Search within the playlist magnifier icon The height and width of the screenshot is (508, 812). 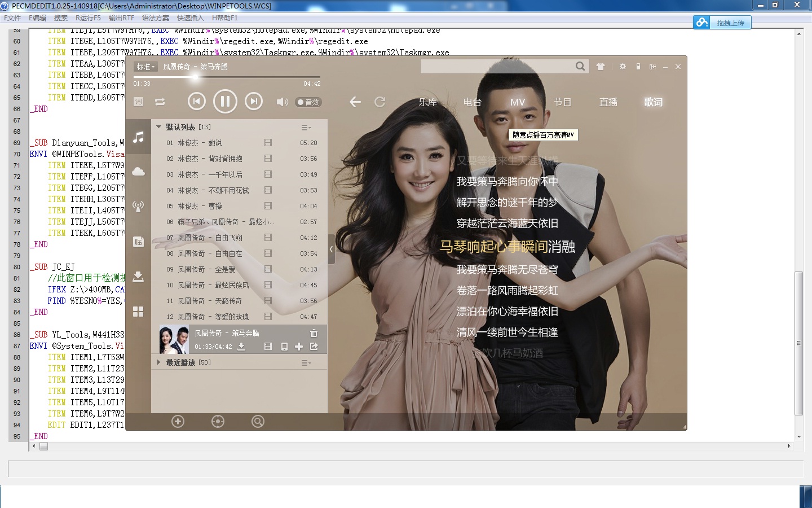click(258, 421)
